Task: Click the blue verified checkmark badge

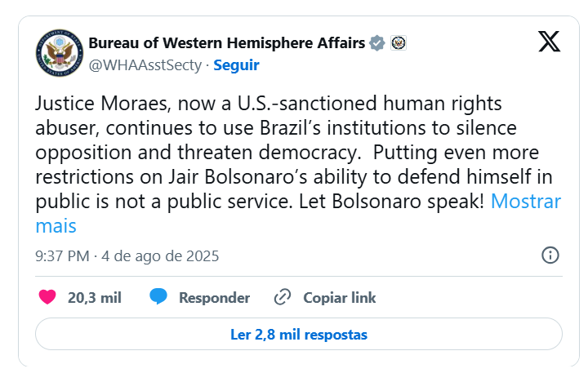Action: click(x=376, y=42)
